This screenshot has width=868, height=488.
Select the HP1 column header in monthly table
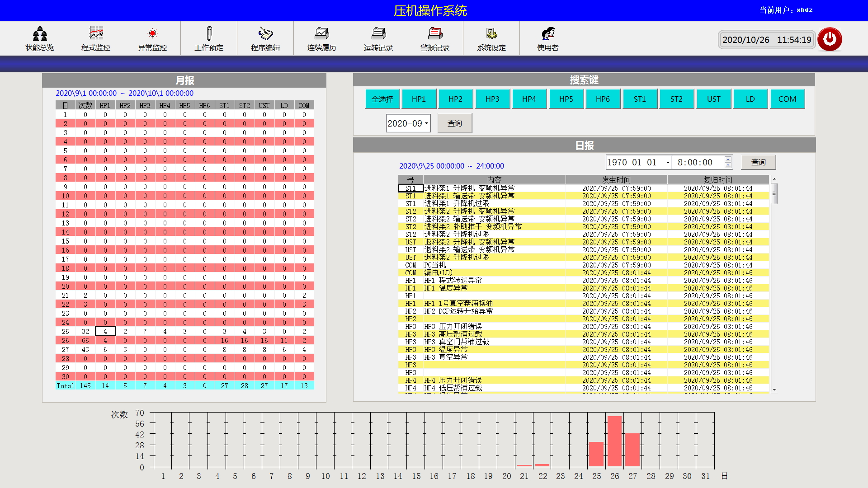point(105,105)
